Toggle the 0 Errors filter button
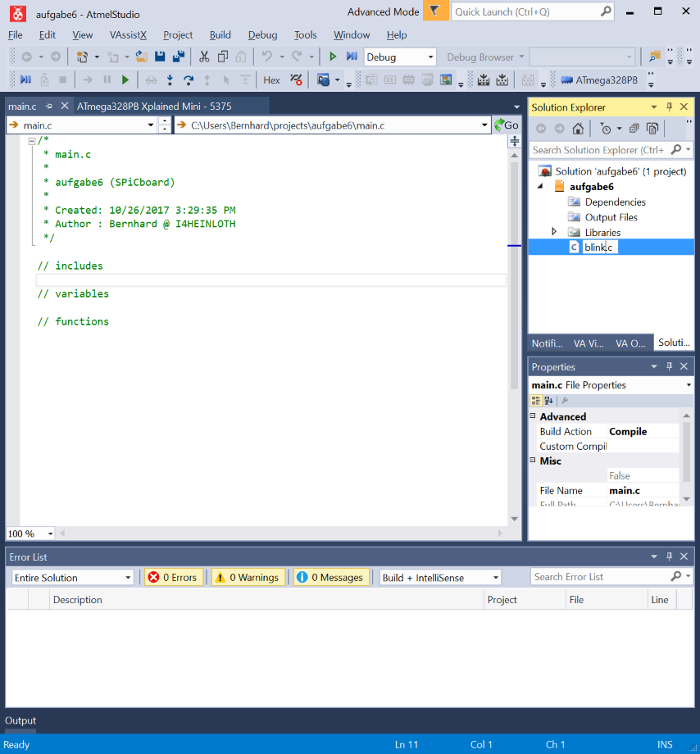Viewport: 700px width, 754px height. coord(173,578)
